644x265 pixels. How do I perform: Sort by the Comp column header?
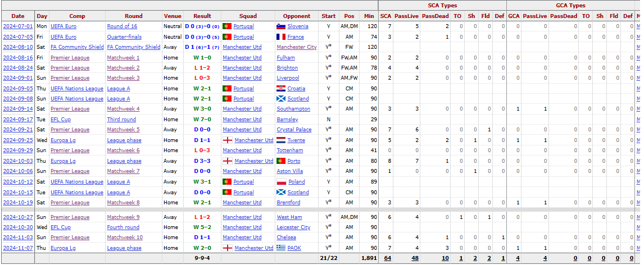click(77, 16)
